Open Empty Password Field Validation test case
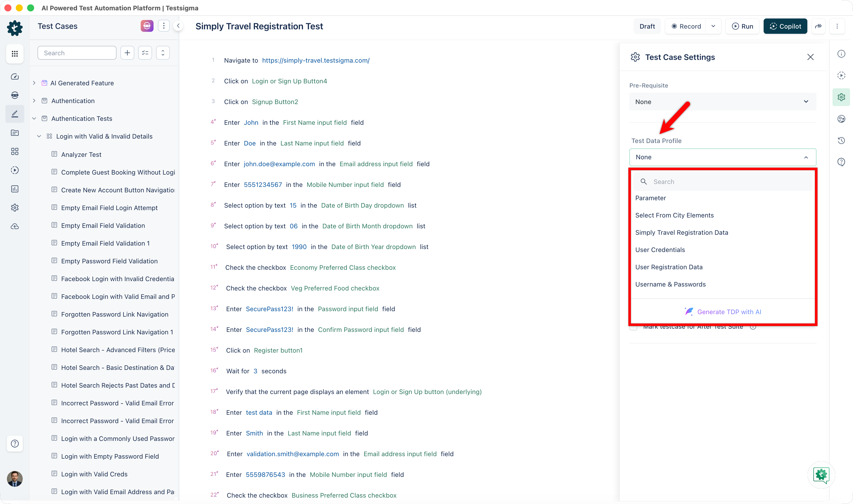853x504 pixels. coord(109,261)
